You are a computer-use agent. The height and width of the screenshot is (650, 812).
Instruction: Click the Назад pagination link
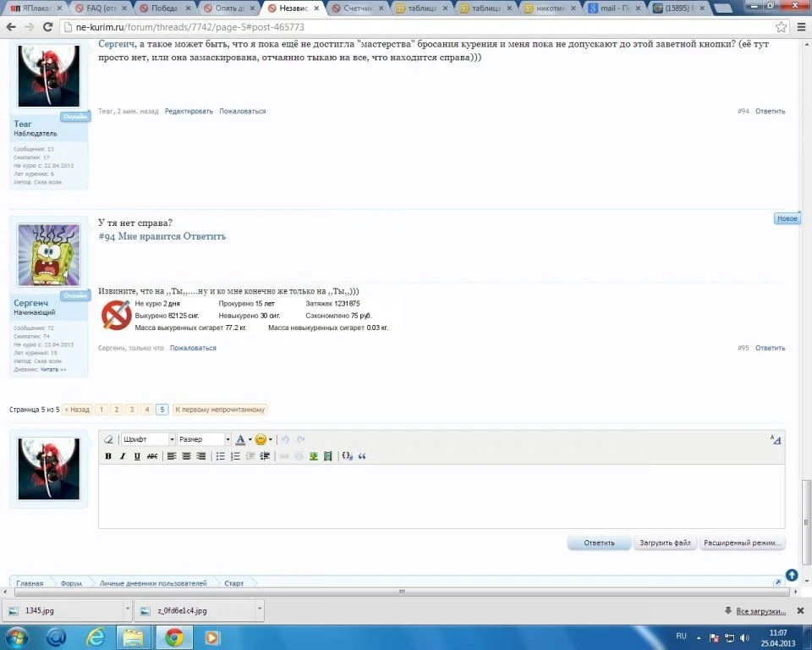[x=77, y=410]
